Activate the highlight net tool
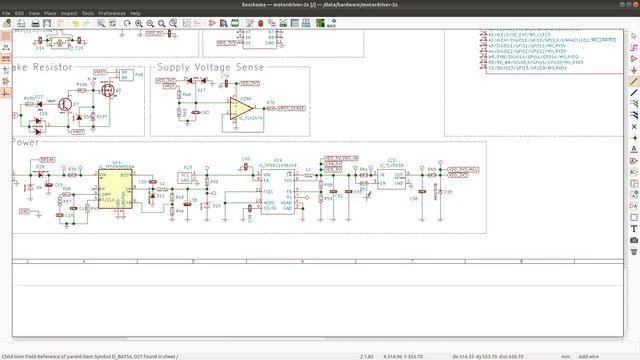The height and width of the screenshot is (360, 640). pos(634,48)
